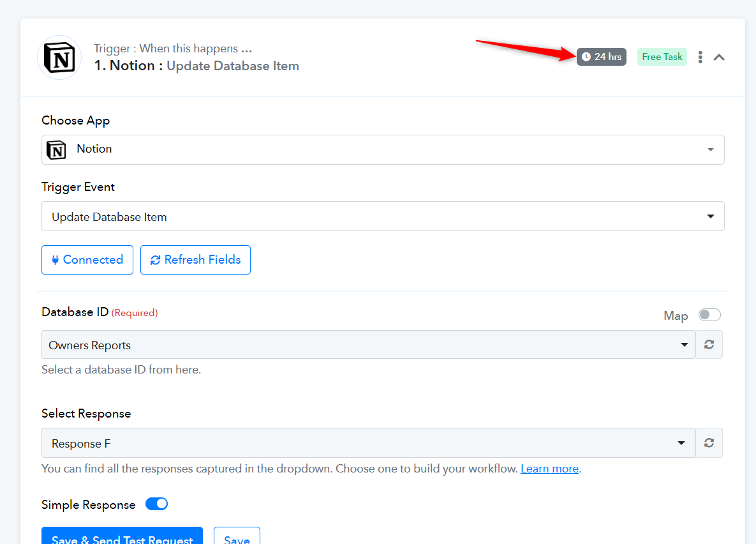Image resolution: width=756 pixels, height=544 pixels.
Task: Open the Choose App dropdown showing Notion
Action: (383, 149)
